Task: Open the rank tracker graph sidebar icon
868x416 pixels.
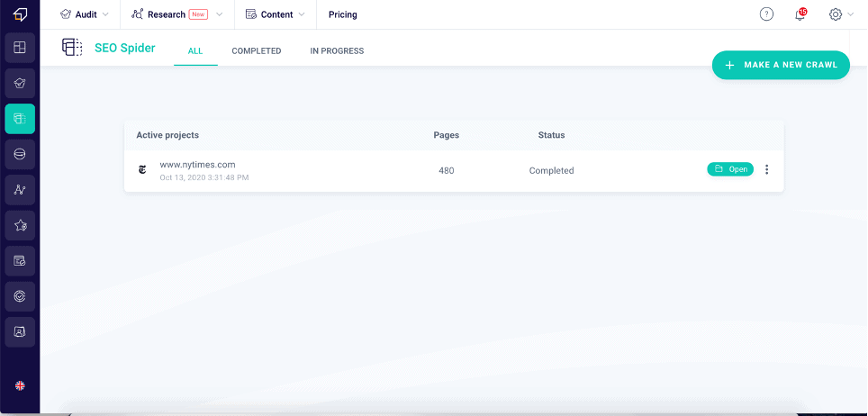Action: click(x=20, y=190)
